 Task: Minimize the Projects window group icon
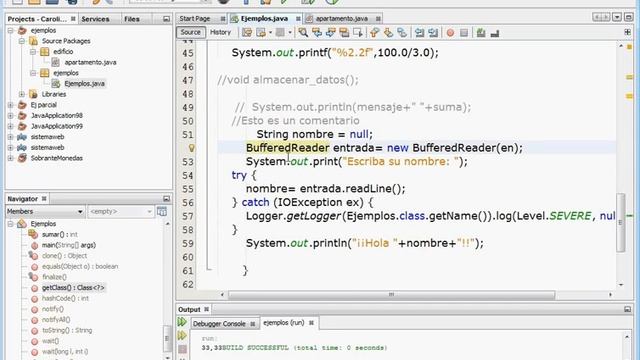(166, 19)
